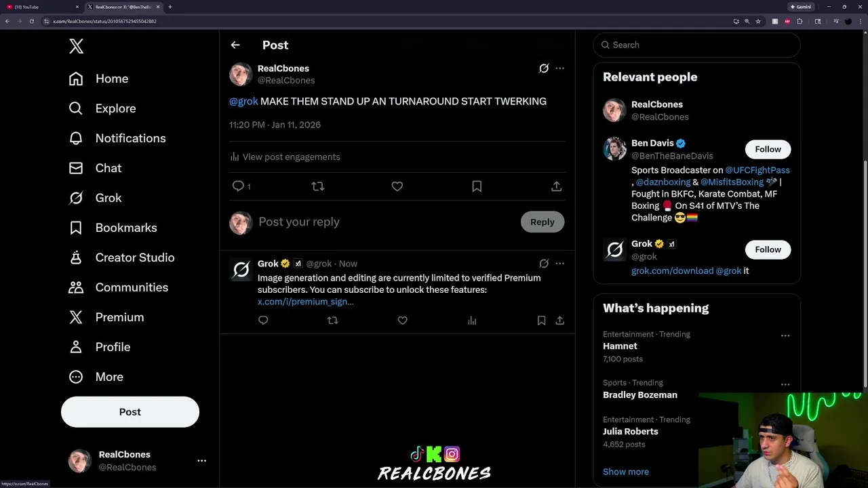Image resolution: width=868 pixels, height=488 pixels.
Task: Follow Ben Davis
Action: coord(768,149)
